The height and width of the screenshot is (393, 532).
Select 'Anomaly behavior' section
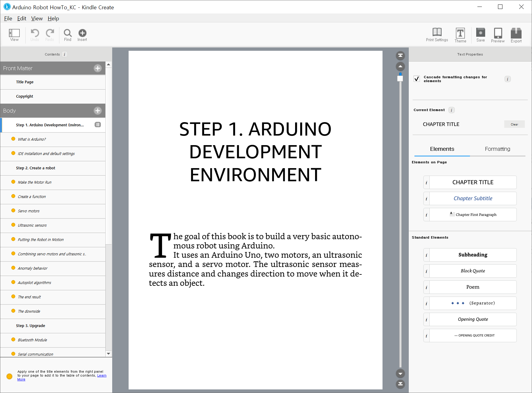coord(53,268)
